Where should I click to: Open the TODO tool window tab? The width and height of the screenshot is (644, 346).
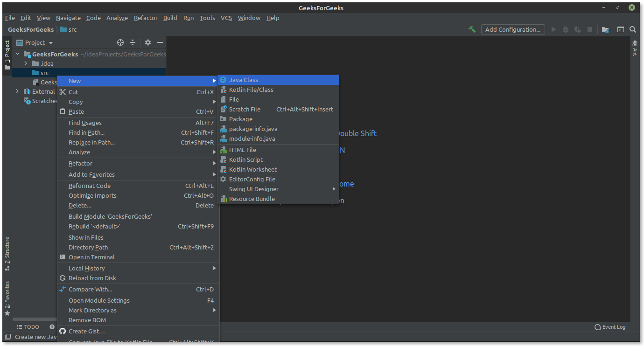coord(28,327)
